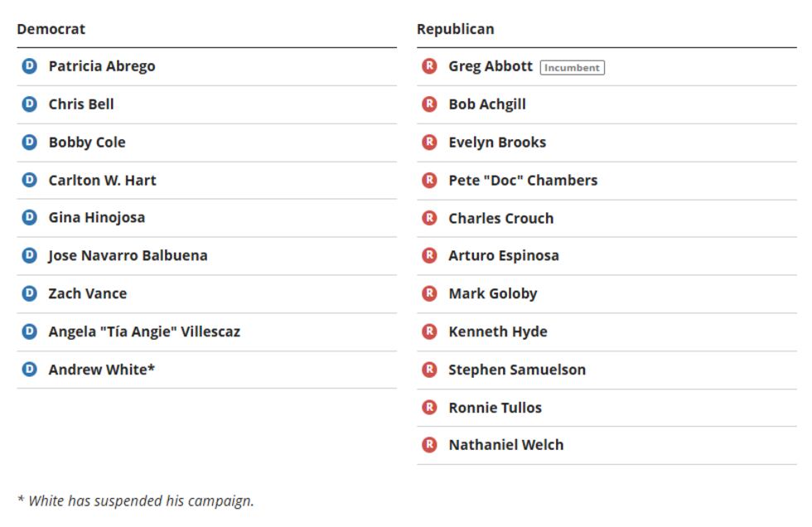Viewport: 812px width, 527px height.
Task: Click the party icon beside Gina Hinojosa
Action: (x=29, y=218)
